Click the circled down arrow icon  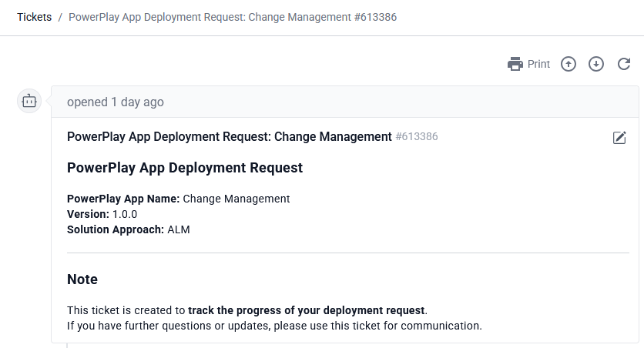[596, 64]
